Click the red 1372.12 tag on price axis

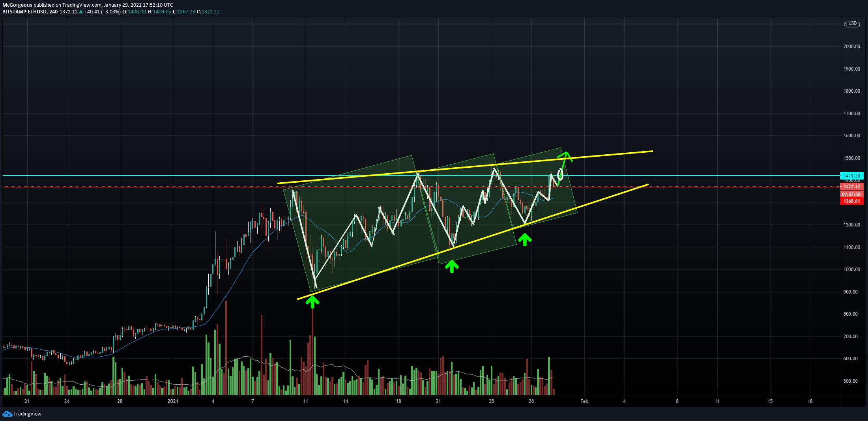852,187
